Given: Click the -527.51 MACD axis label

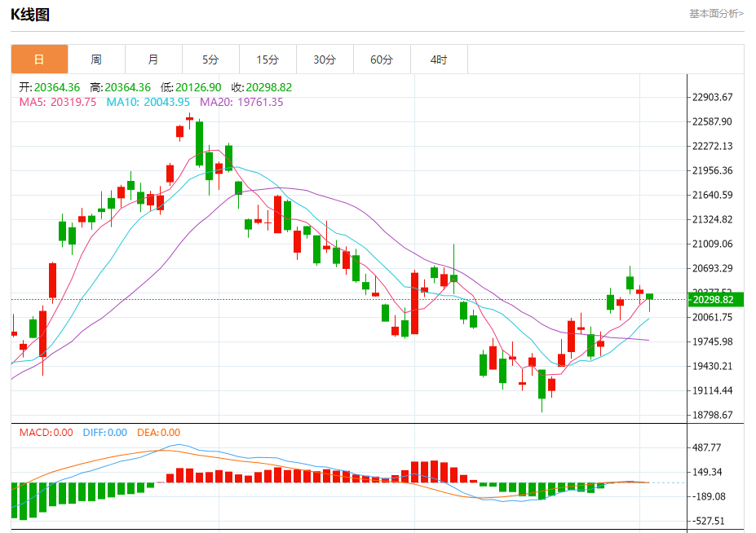Looking at the screenshot, I should 709,521.
